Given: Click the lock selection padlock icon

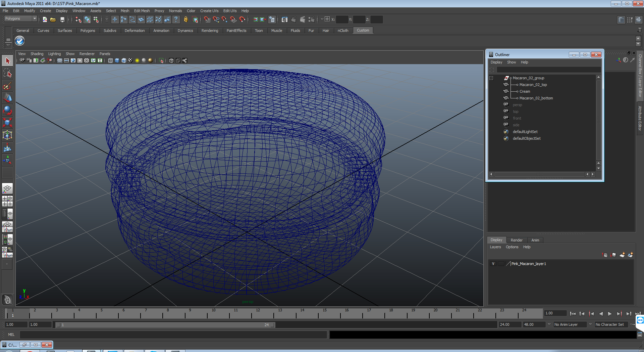Looking at the screenshot, I should coord(186,20).
